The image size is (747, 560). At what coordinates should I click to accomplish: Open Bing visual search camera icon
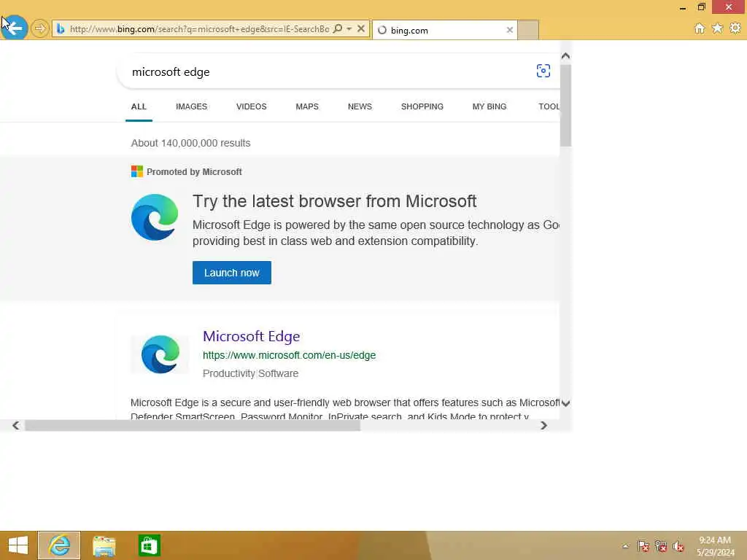pos(543,71)
